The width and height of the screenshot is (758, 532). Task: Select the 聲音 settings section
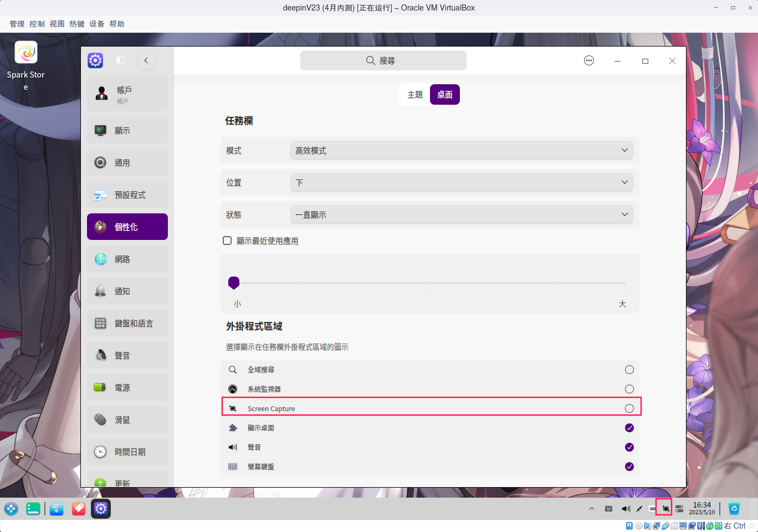pos(127,355)
